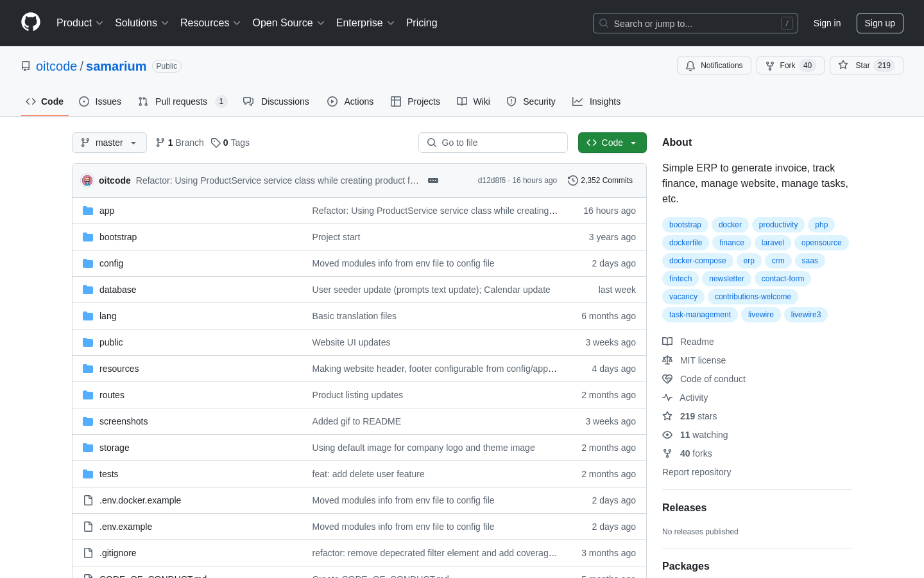Click the bootstrap folder icon
This screenshot has height=578, width=924.
[x=88, y=237]
